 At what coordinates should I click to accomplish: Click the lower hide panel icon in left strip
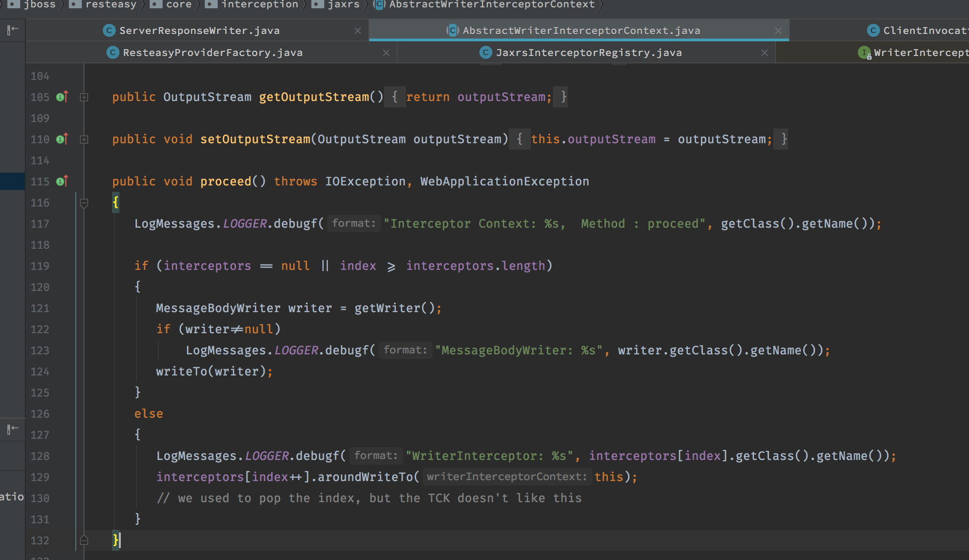(12, 430)
